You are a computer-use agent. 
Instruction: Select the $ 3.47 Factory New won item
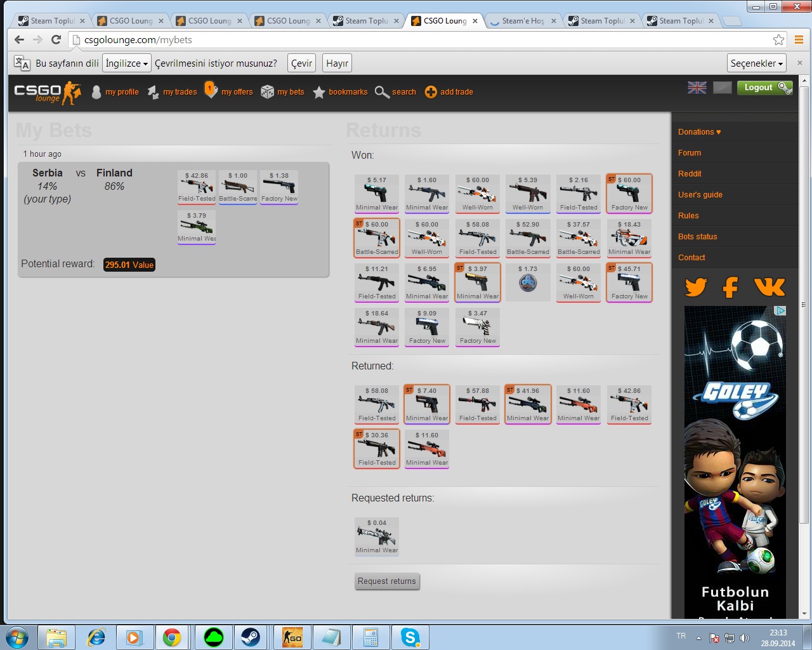478,327
